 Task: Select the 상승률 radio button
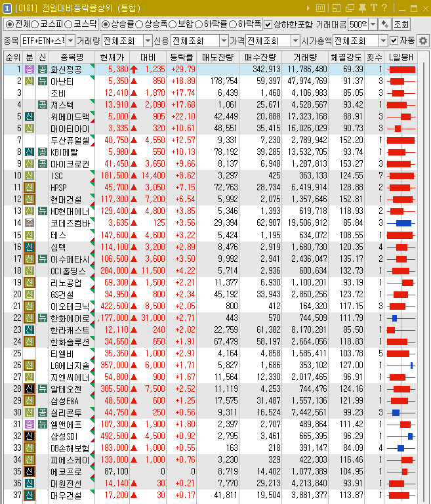(x=105, y=24)
